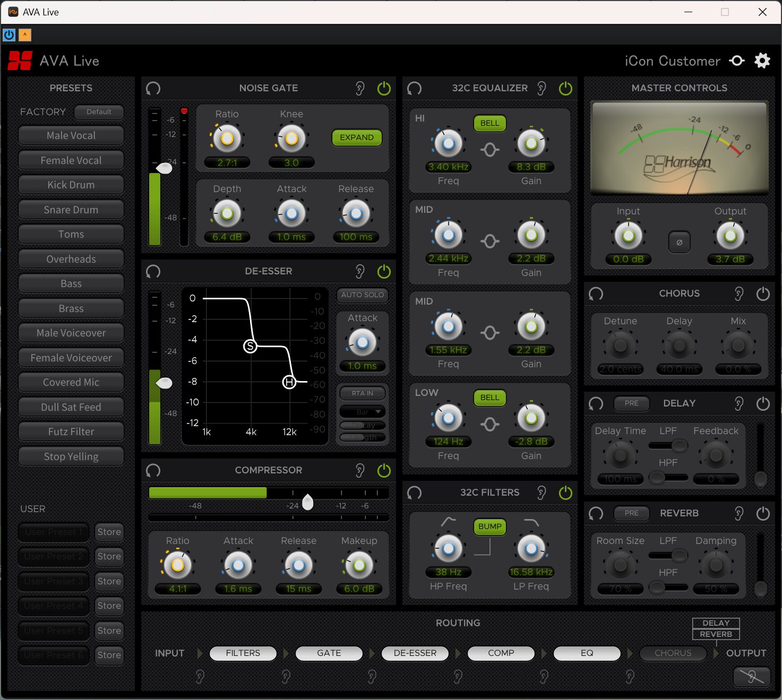Viewport: 782px width, 700px height.
Task: Toggle the De-Esser power button
Action: pos(384,272)
